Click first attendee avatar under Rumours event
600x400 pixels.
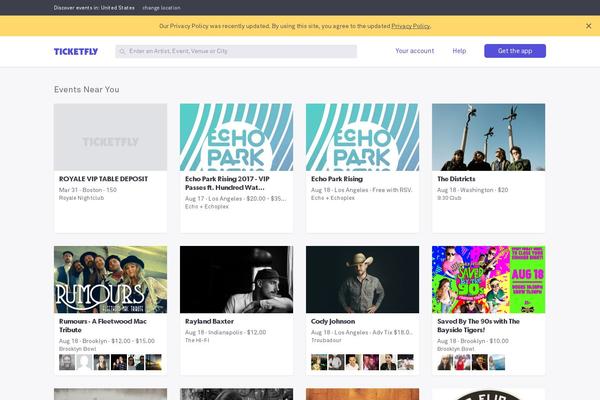point(67,362)
